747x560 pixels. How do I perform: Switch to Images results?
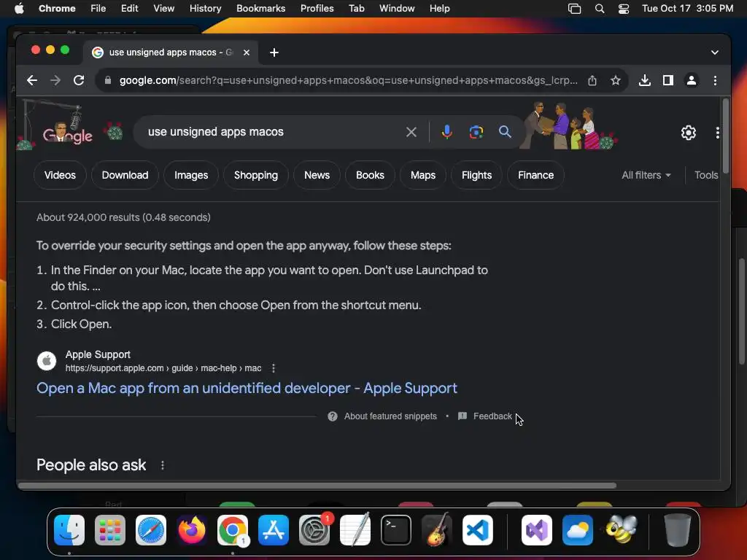[191, 175]
